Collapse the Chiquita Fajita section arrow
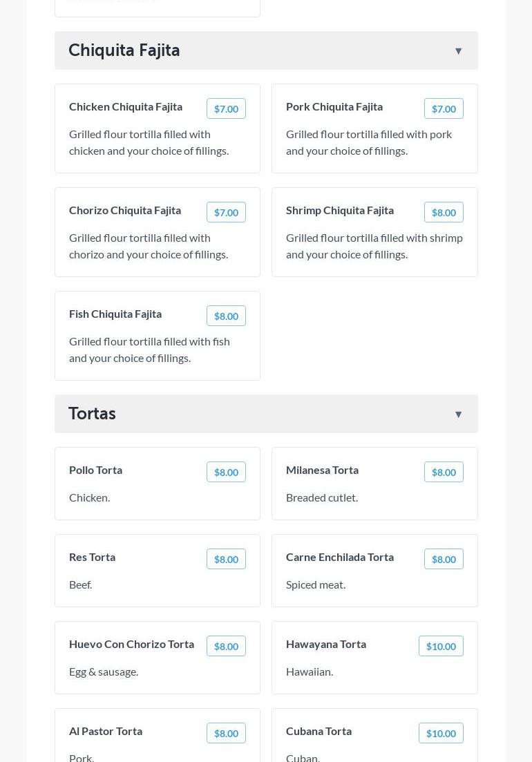This screenshot has height=762, width=532. point(458,51)
